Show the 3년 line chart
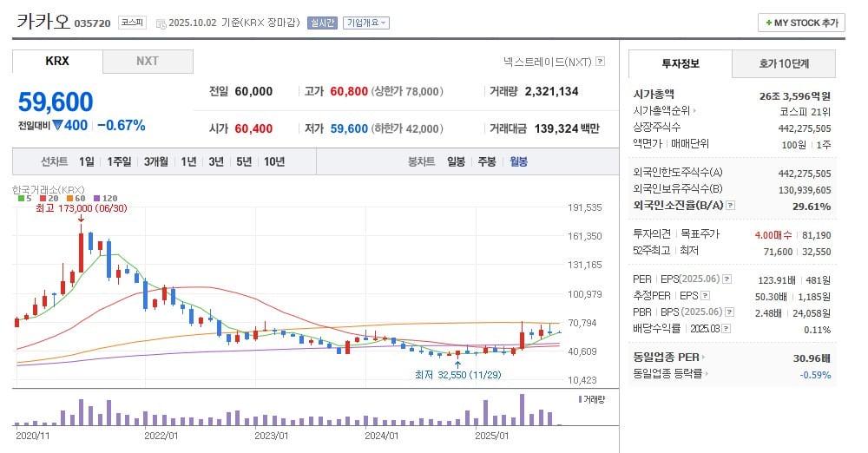This screenshot has width=868, height=453. click(x=216, y=161)
